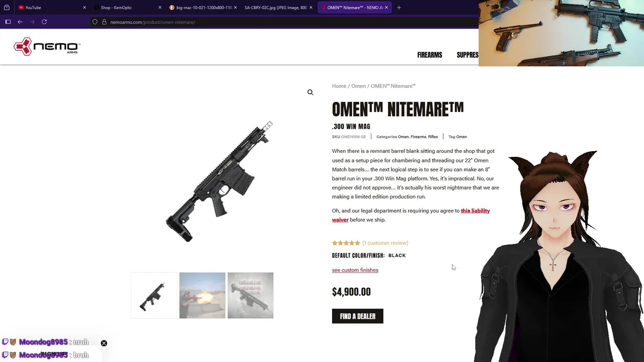This screenshot has width=644, height=362.
Task: Select the third faded rifle thumbnail
Action: pos(251,296)
